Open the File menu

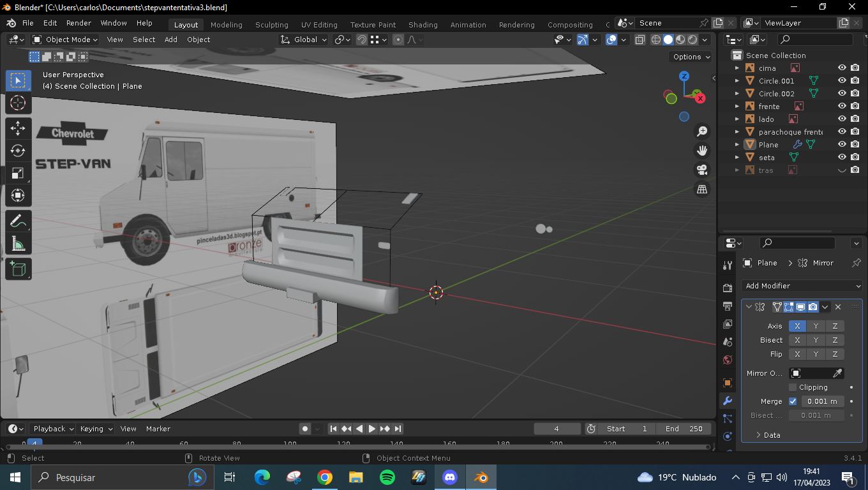pos(28,23)
